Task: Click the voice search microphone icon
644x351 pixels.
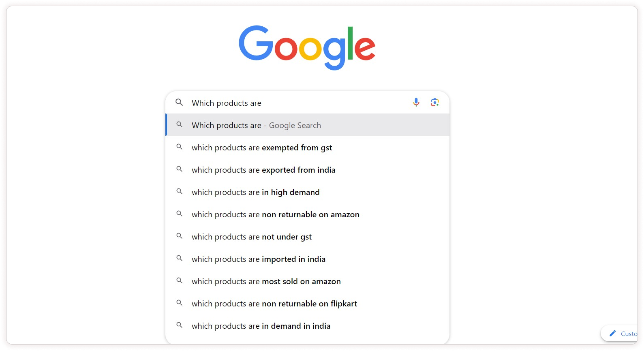Action: click(416, 103)
